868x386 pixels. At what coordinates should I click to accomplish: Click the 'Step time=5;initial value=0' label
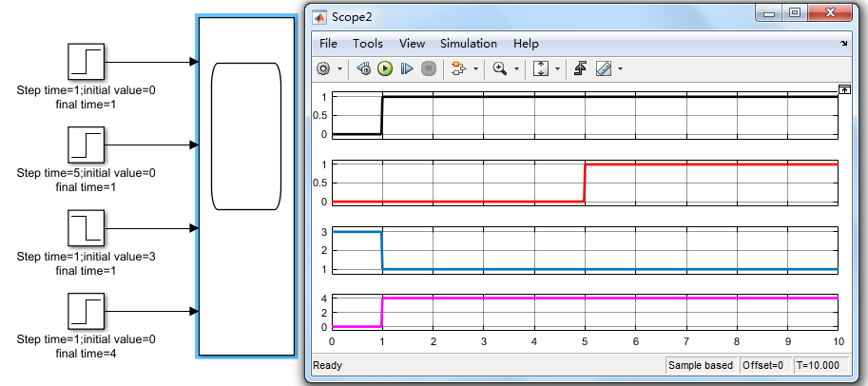86,173
